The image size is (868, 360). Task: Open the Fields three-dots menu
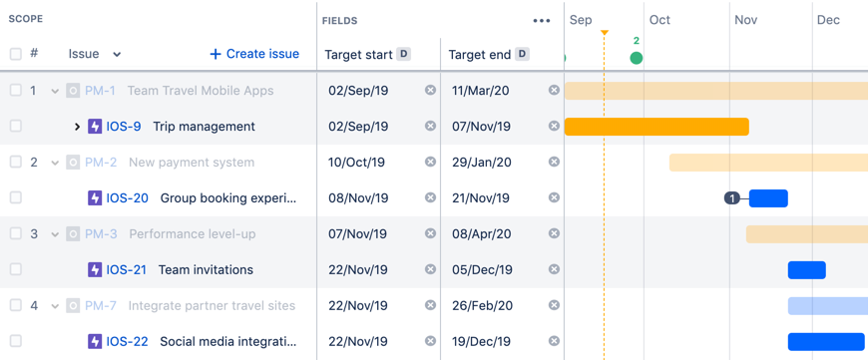click(542, 21)
